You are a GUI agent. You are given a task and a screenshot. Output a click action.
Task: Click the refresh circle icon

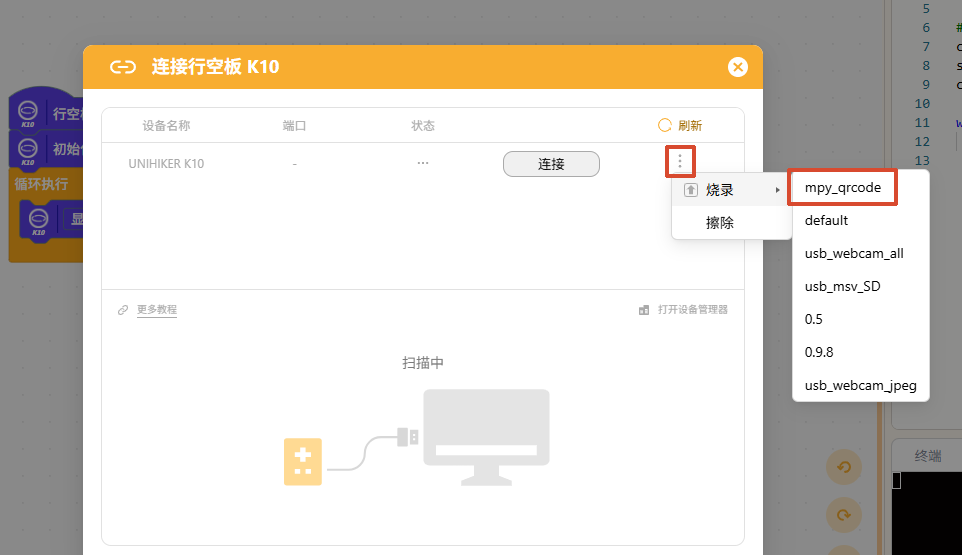point(664,126)
